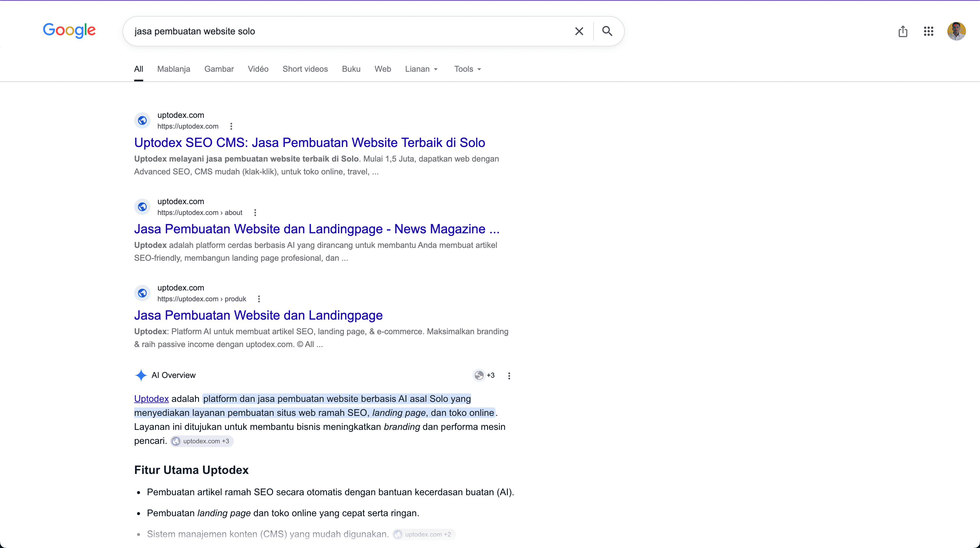Open the AI Overview three-dot options menu
Image resolution: width=980 pixels, height=548 pixels.
[x=509, y=376]
